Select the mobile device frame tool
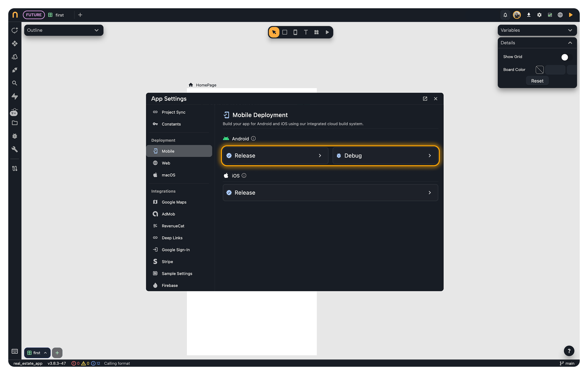This screenshot has height=375, width=588. click(295, 32)
